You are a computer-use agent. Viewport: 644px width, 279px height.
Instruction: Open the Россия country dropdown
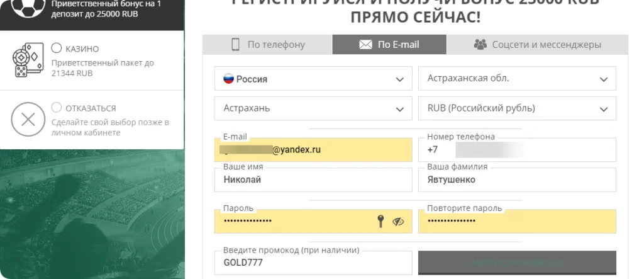313,79
